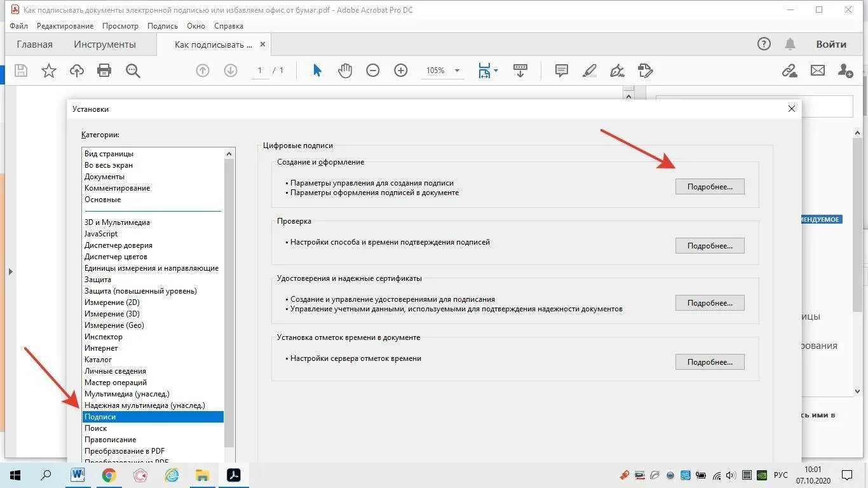Image resolution: width=868 pixels, height=488 pixels.
Task: Open the Справка menu
Action: [x=229, y=26]
